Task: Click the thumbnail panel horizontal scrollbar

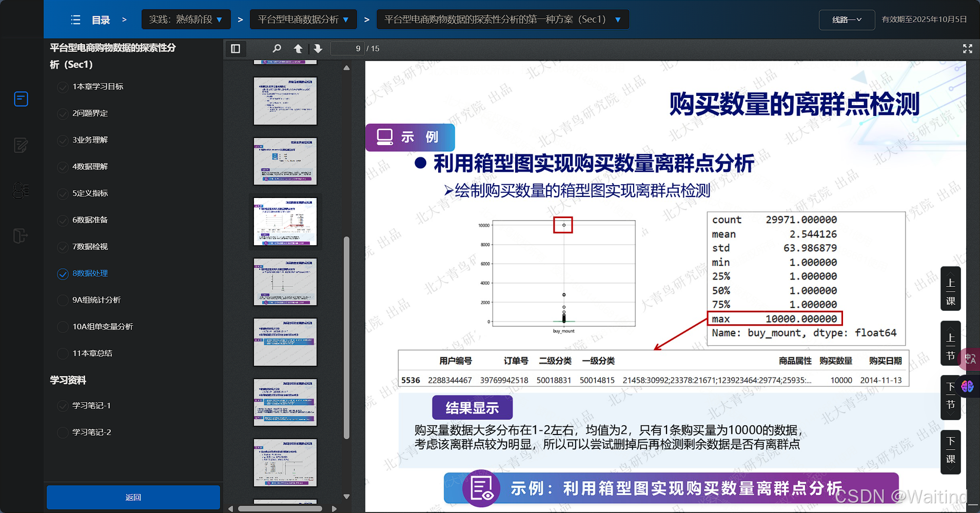Action: pyautogui.click(x=280, y=508)
